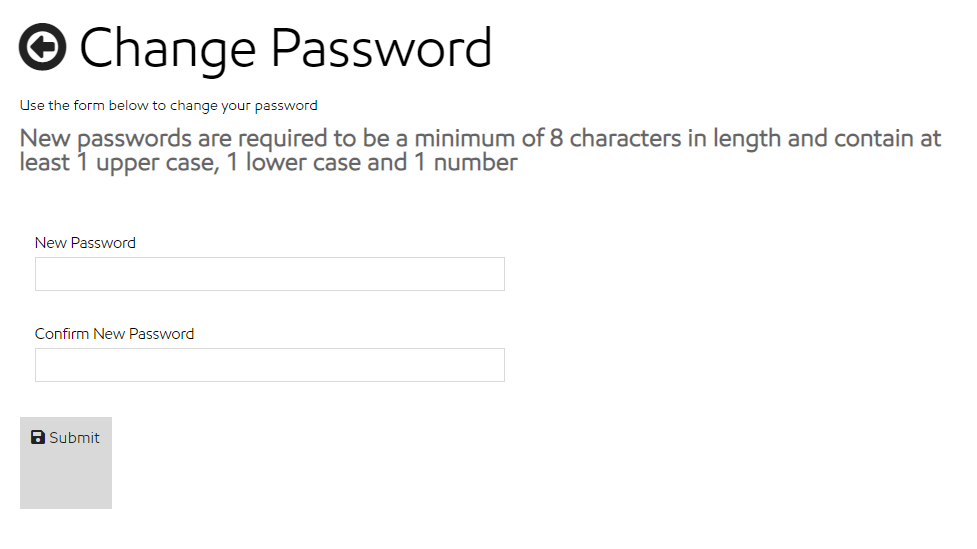Click the empty gray area of Submit button
This screenshot has height=549, width=977.
66,482
